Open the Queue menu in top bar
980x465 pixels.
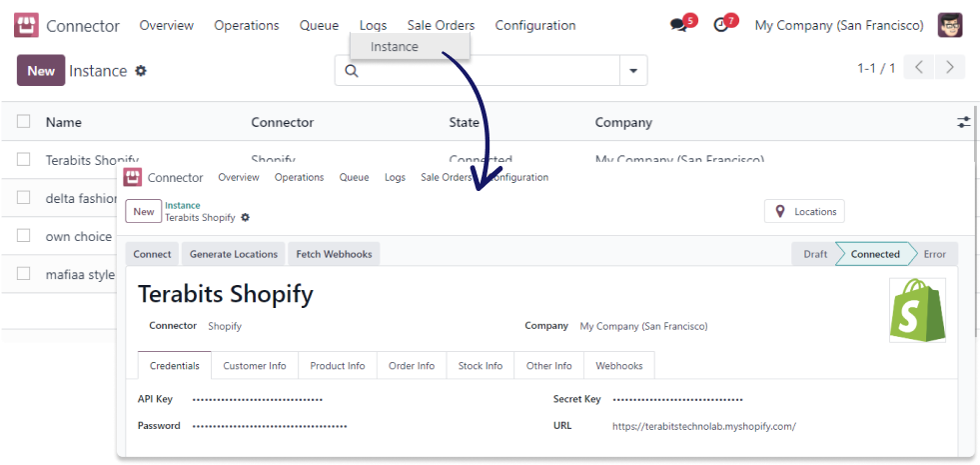[319, 26]
